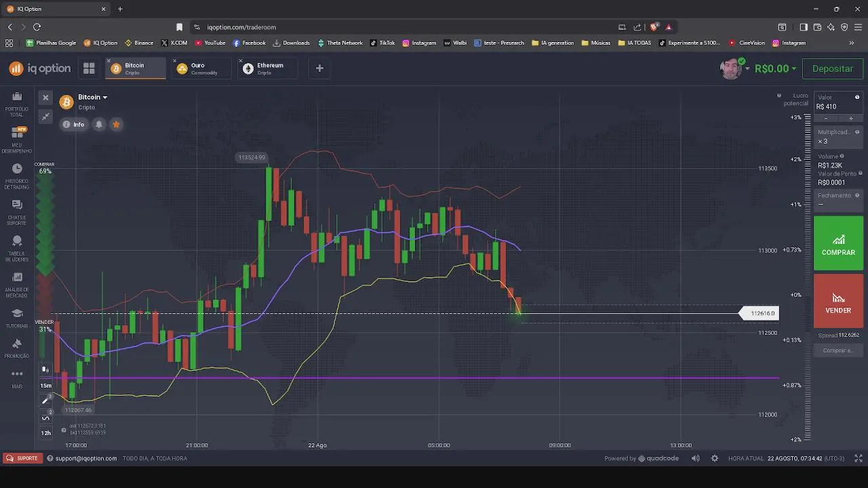Open Análise de Mercado panel
Screen dimensions: 868x488
(17, 285)
